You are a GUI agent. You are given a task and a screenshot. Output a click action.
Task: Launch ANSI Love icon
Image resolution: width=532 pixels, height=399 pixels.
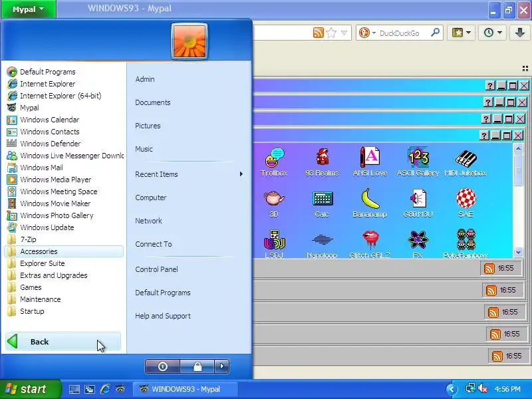[x=370, y=162]
